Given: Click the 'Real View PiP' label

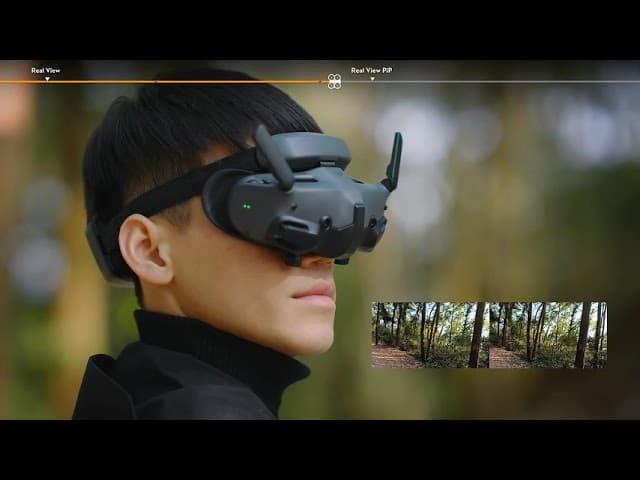Looking at the screenshot, I should coord(372,71).
